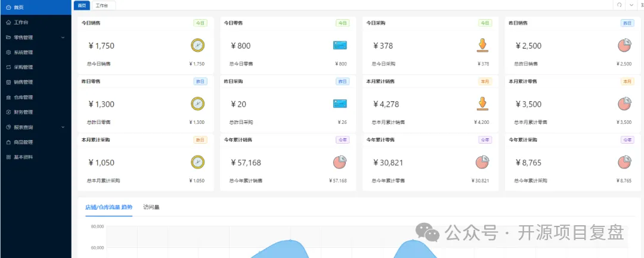
Task: Click the pie chart icon on 昨日销售 card
Action: [x=625, y=45]
